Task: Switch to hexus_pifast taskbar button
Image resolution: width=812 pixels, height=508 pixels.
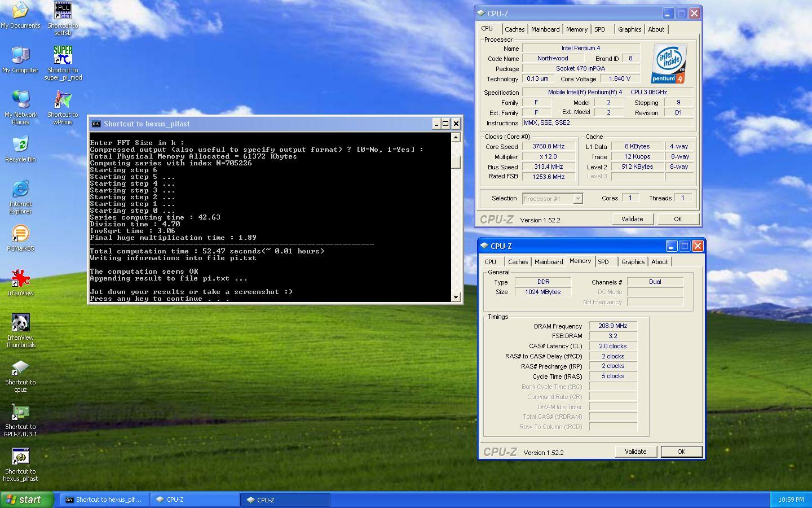Action: [x=104, y=500]
